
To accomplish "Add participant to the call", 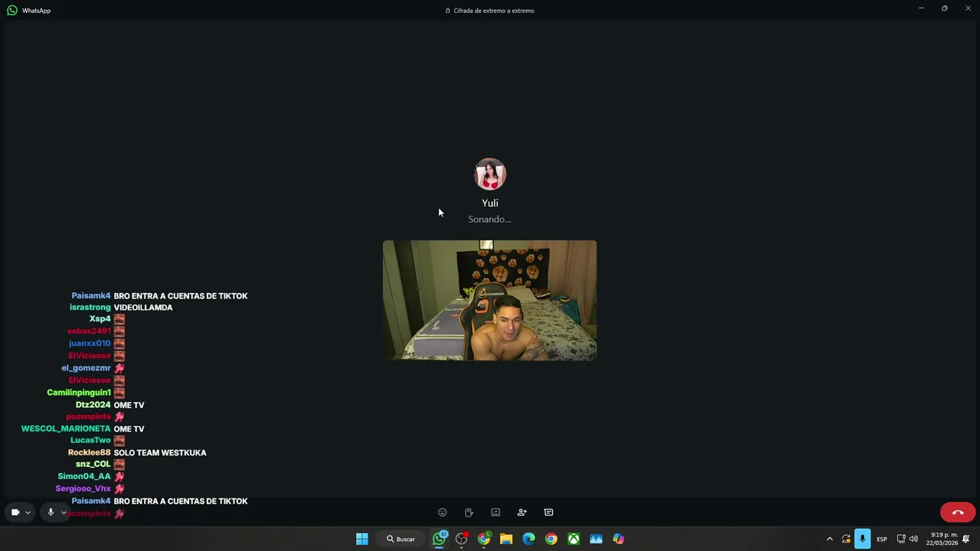I will click(x=522, y=512).
